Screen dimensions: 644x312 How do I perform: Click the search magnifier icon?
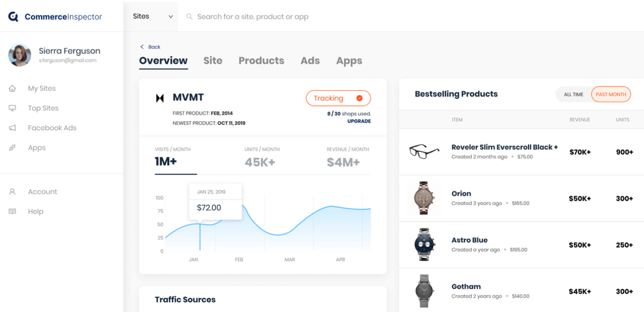pyautogui.click(x=189, y=17)
